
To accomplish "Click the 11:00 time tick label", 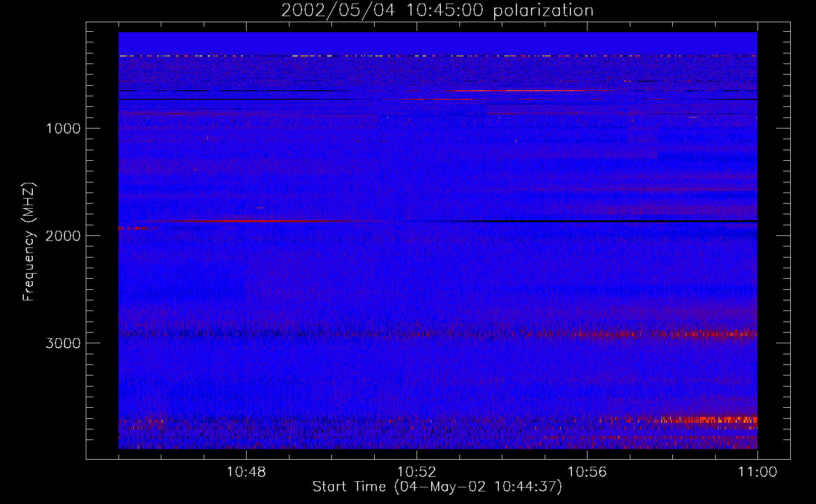I will 757,472.
